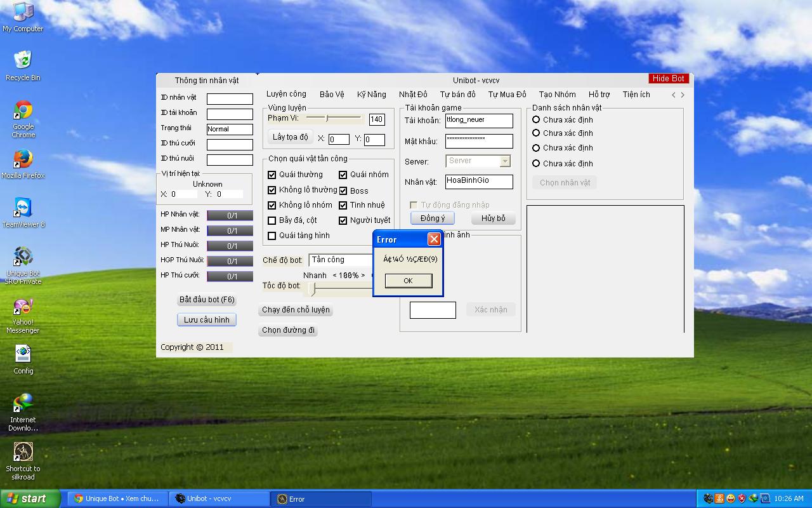
Task: Open Chế độ bot Tấn công combo box
Action: point(341,260)
